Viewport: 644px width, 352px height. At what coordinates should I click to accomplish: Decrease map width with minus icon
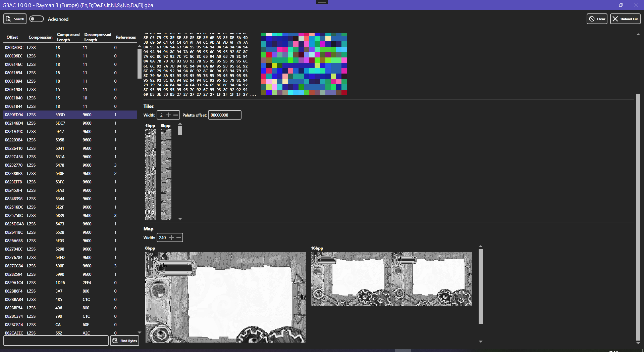179,237
